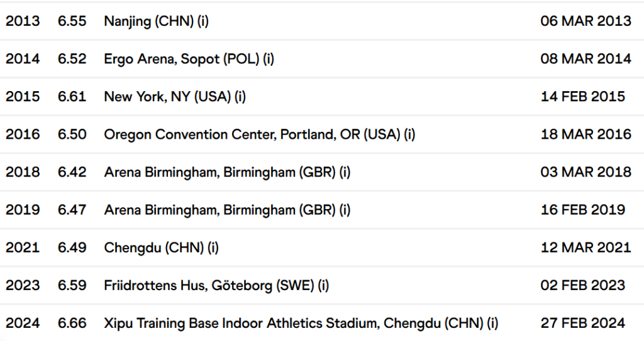Open the Friidrottens Hus, Göteborg venue

(x=216, y=285)
